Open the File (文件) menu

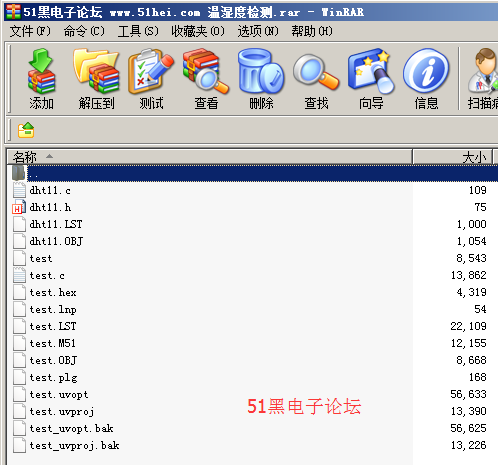(30, 31)
